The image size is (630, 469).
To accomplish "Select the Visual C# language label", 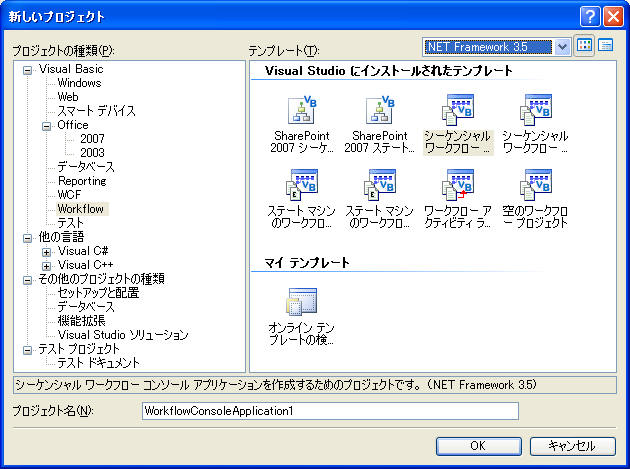I will click(83, 251).
